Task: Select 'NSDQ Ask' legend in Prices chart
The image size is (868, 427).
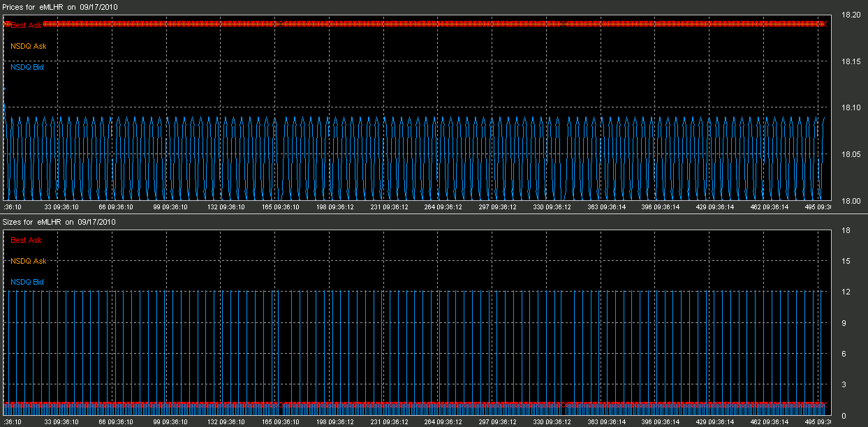Action: [29, 46]
